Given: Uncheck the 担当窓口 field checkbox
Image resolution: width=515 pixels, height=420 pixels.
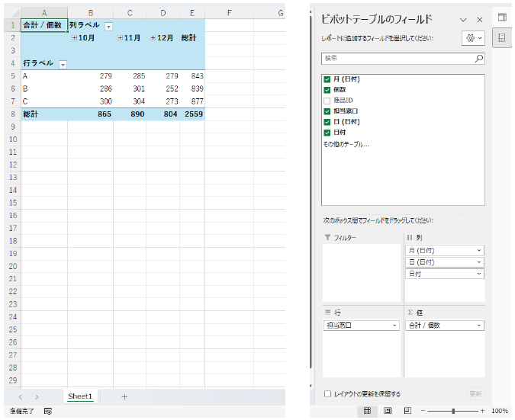Looking at the screenshot, I should [327, 111].
